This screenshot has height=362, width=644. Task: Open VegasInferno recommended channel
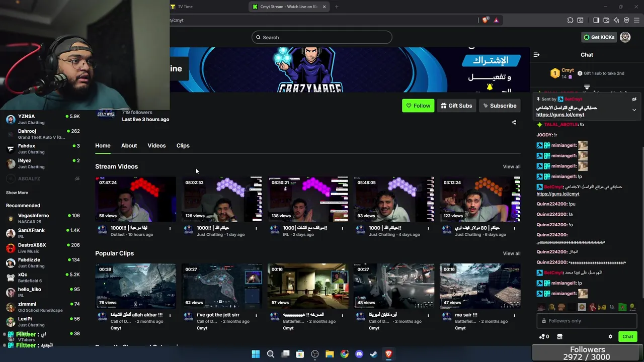[x=43, y=218]
